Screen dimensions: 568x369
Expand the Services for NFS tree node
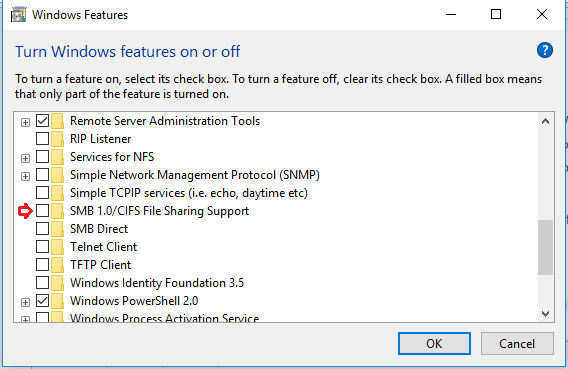[x=25, y=158]
